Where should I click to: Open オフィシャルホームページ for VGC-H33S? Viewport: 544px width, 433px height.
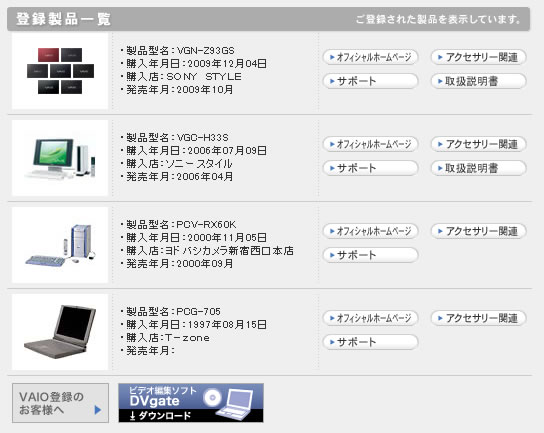coord(371,144)
